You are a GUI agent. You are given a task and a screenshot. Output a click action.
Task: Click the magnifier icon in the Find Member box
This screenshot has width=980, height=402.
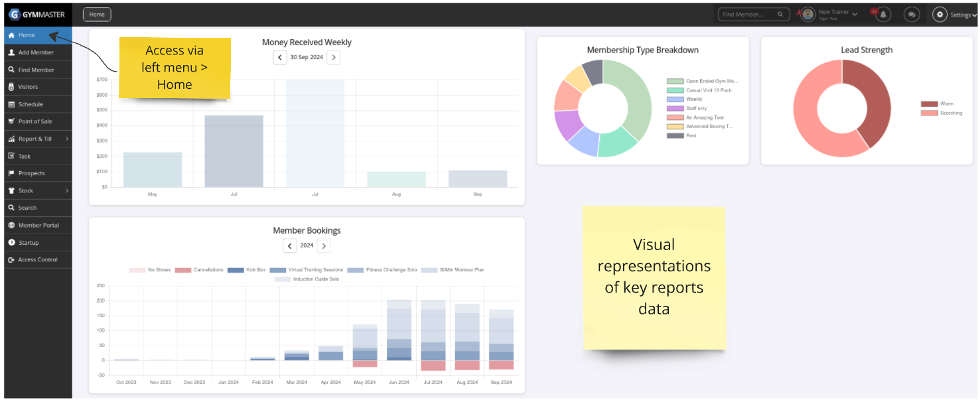(x=780, y=15)
